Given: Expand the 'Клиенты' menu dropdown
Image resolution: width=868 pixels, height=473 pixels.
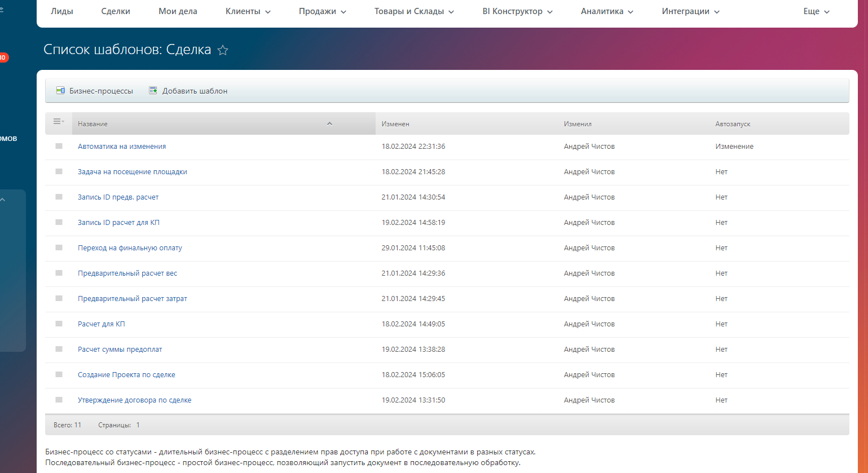Looking at the screenshot, I should click(x=248, y=11).
